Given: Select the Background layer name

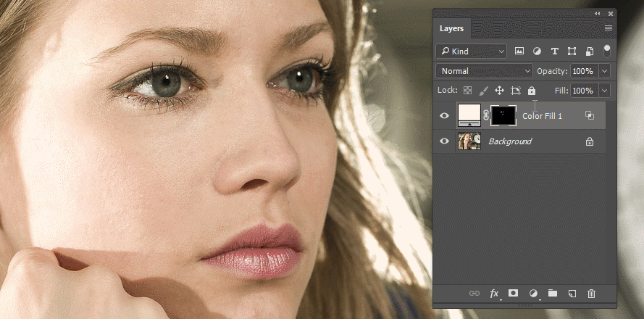Looking at the screenshot, I should 510,141.
